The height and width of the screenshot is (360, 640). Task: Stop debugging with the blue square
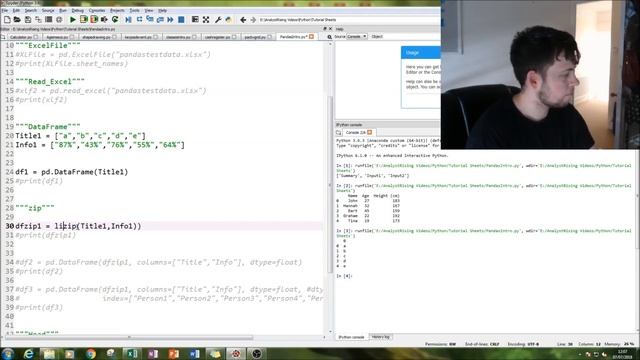(181, 20)
